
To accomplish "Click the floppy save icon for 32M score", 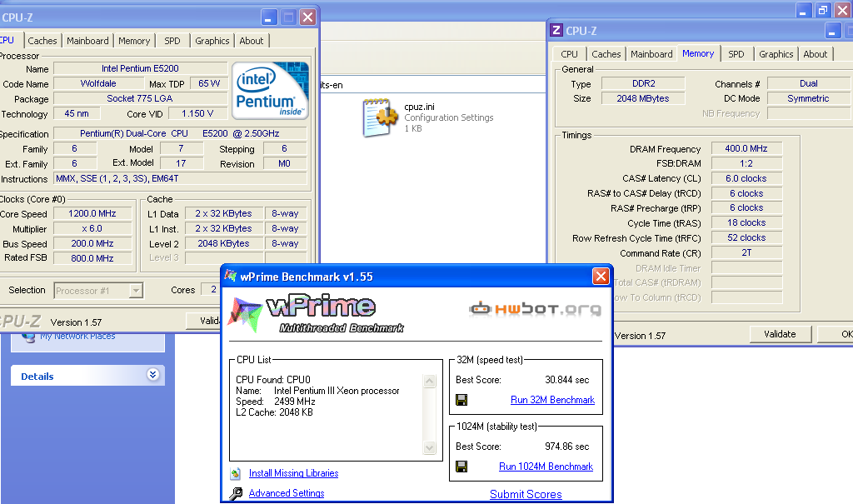I will 461,400.
